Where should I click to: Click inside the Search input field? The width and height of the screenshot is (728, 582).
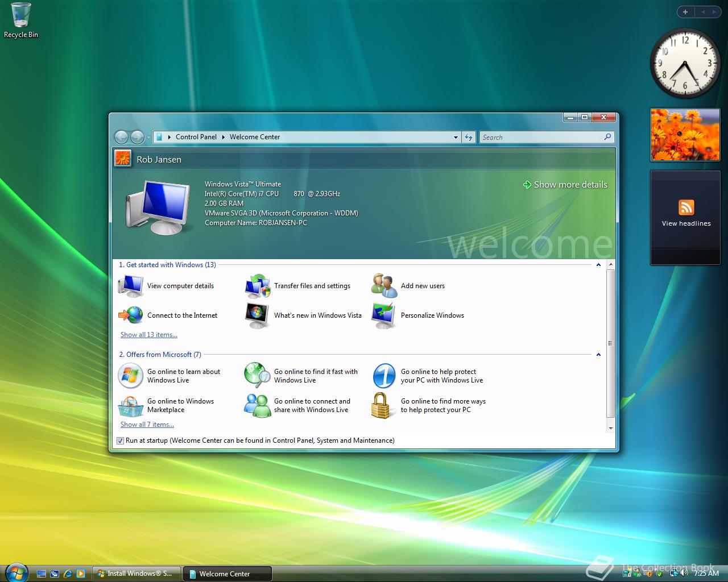pos(540,137)
